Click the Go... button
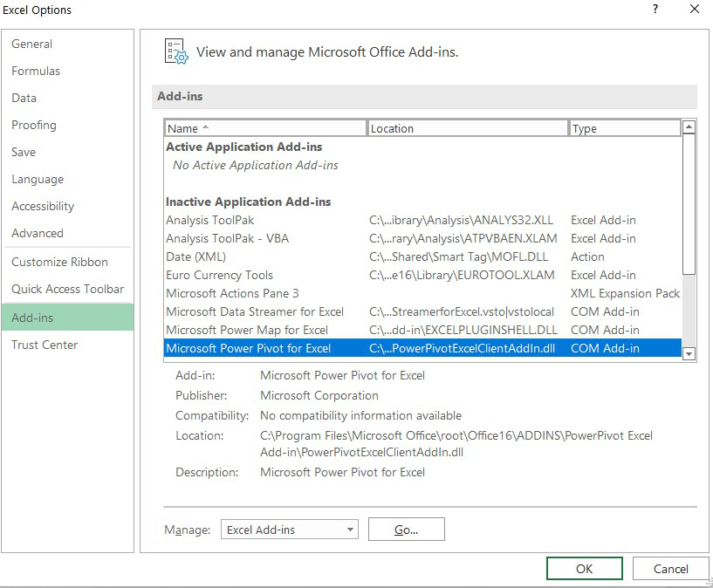Screen dimensions: 713x588 [407, 530]
